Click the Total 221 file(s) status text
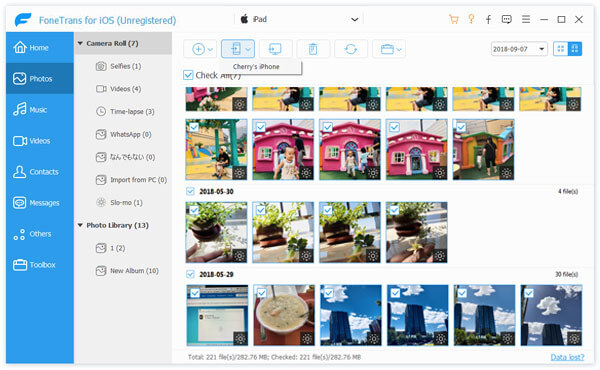The width and height of the screenshot is (600, 370). point(274,357)
